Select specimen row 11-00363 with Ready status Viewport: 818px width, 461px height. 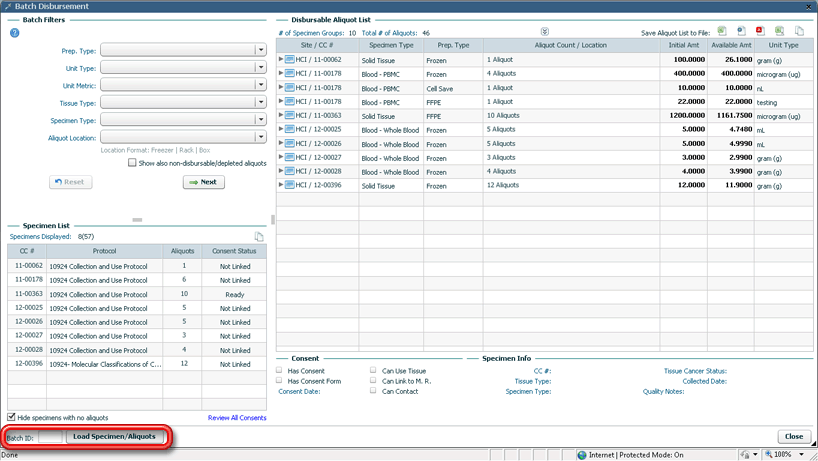click(x=137, y=294)
